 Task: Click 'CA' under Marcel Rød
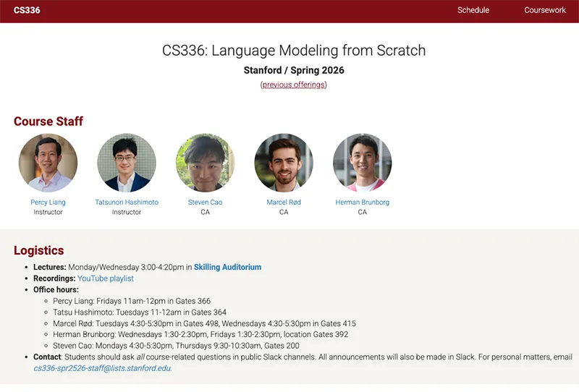coord(284,212)
